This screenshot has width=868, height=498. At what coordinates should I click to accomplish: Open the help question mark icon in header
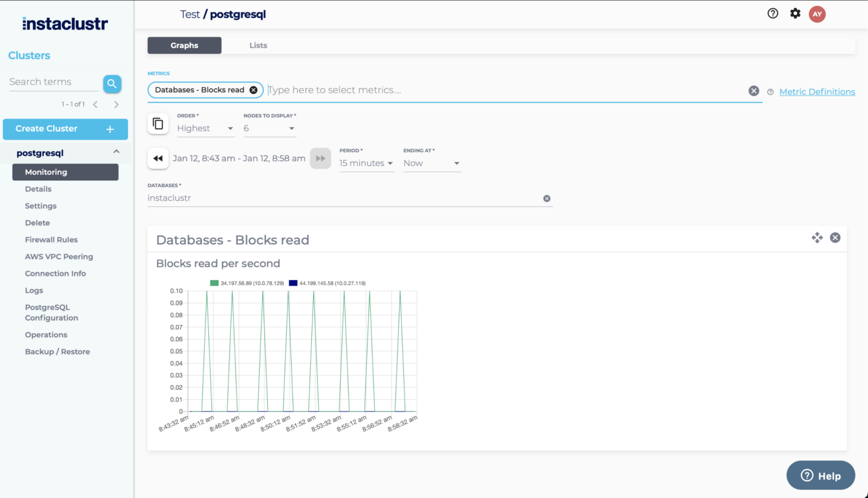click(x=773, y=14)
